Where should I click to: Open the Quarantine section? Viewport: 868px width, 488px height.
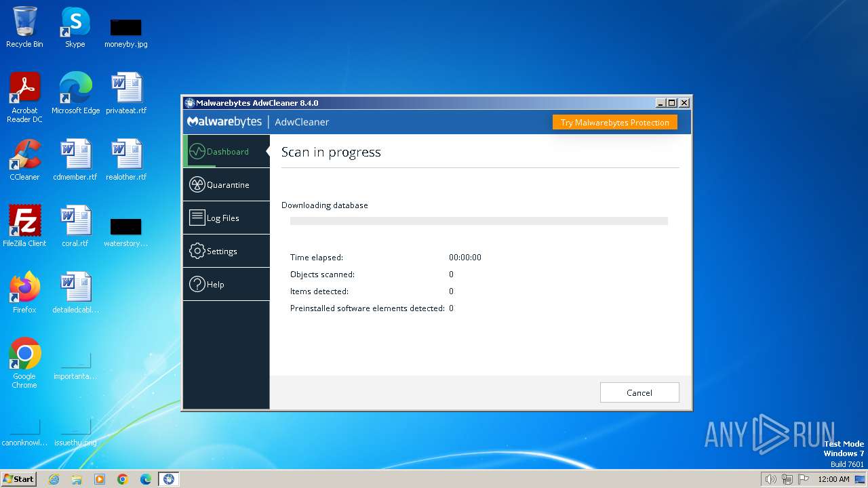point(226,184)
